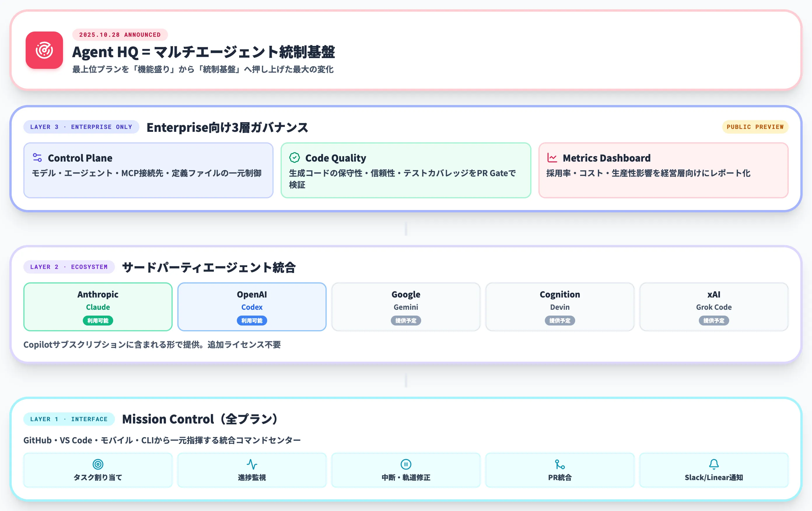Image resolution: width=812 pixels, height=511 pixels.
Task: Click the Control Plane sliders icon
Action: tap(37, 157)
